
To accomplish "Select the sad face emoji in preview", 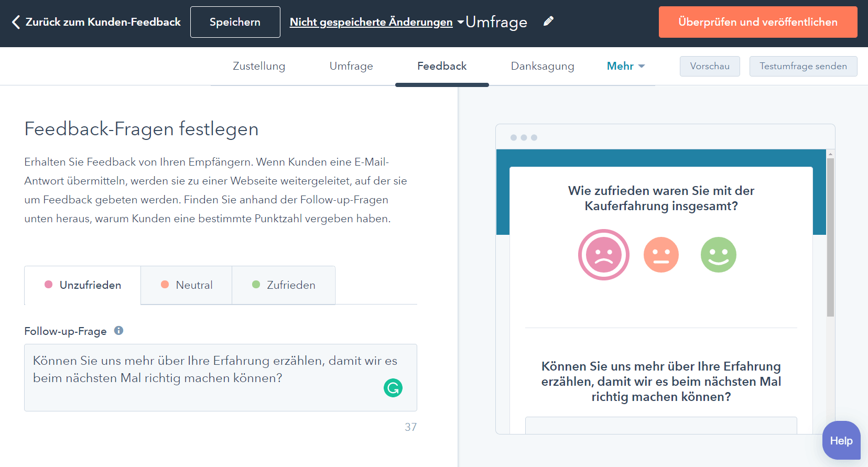I will (603, 255).
